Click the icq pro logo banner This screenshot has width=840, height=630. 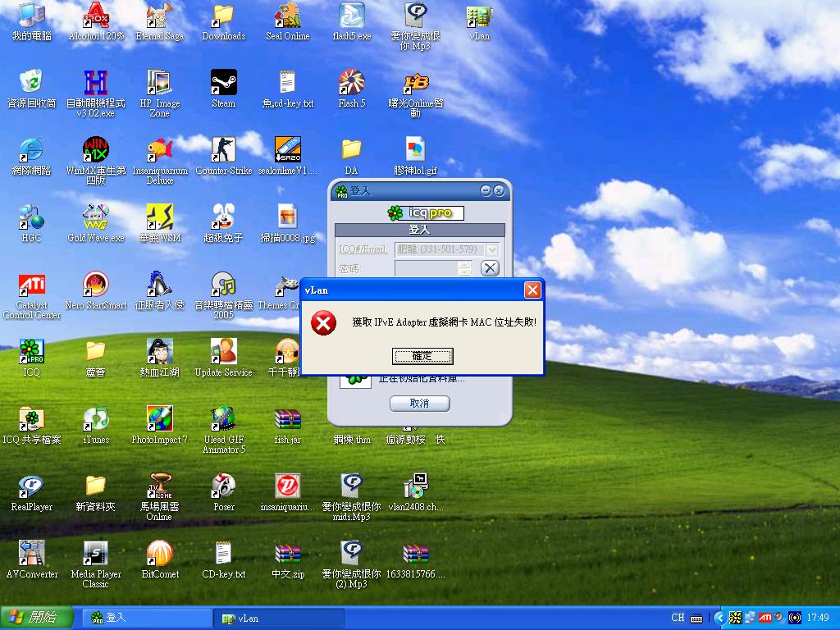pos(424,212)
